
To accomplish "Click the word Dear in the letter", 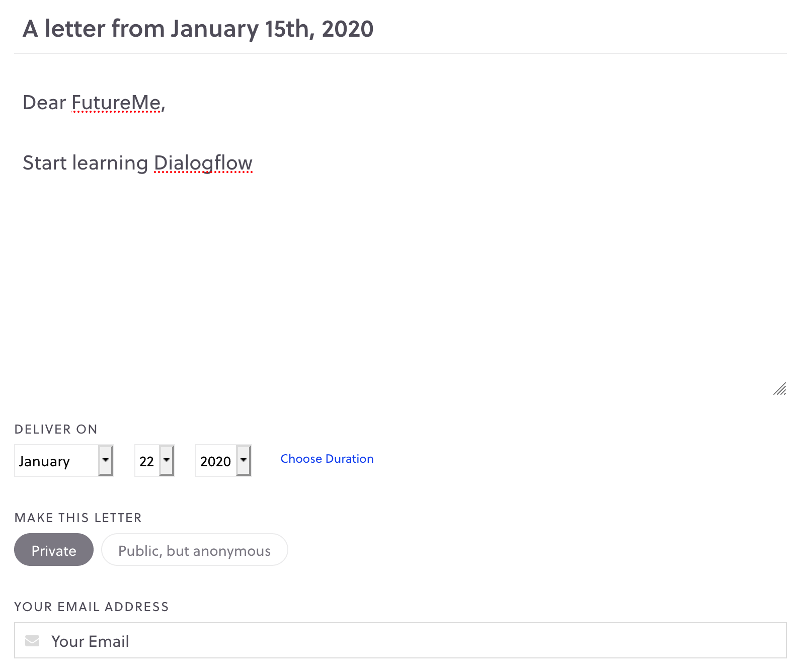I will click(x=44, y=103).
